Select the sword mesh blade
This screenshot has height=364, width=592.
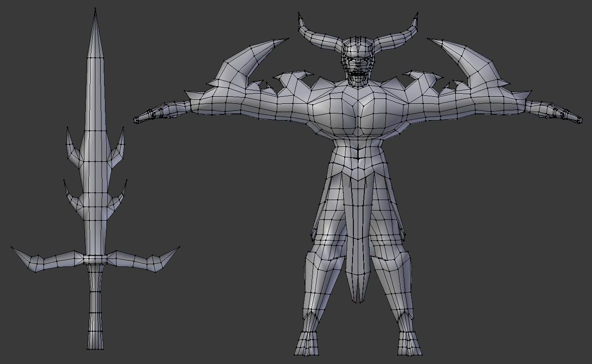tap(95, 132)
